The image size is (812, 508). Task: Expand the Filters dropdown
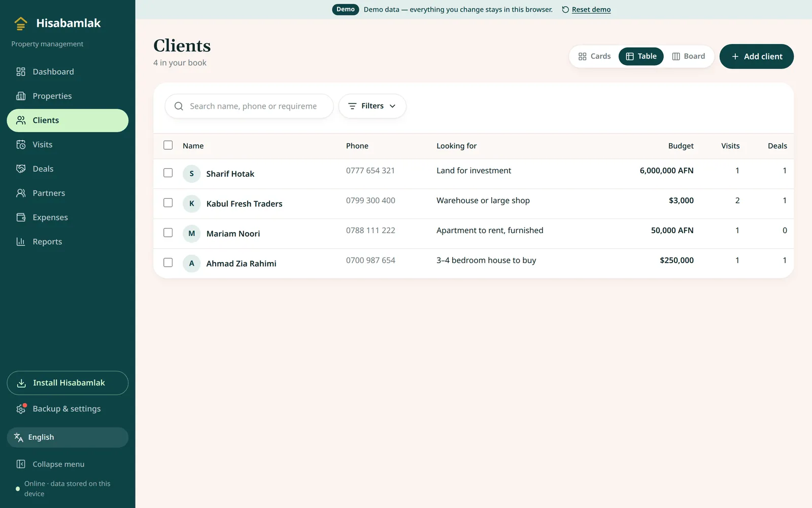373,106
